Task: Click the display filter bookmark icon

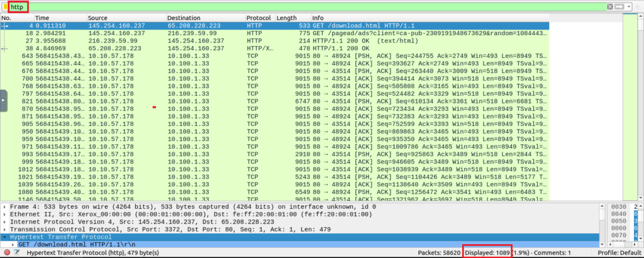Action: (5, 6)
